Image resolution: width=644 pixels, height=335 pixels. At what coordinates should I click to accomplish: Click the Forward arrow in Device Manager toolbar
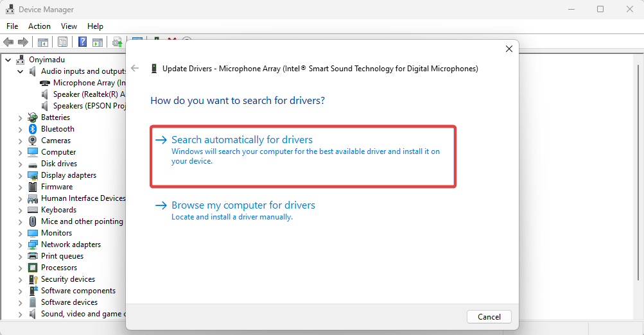click(x=23, y=42)
